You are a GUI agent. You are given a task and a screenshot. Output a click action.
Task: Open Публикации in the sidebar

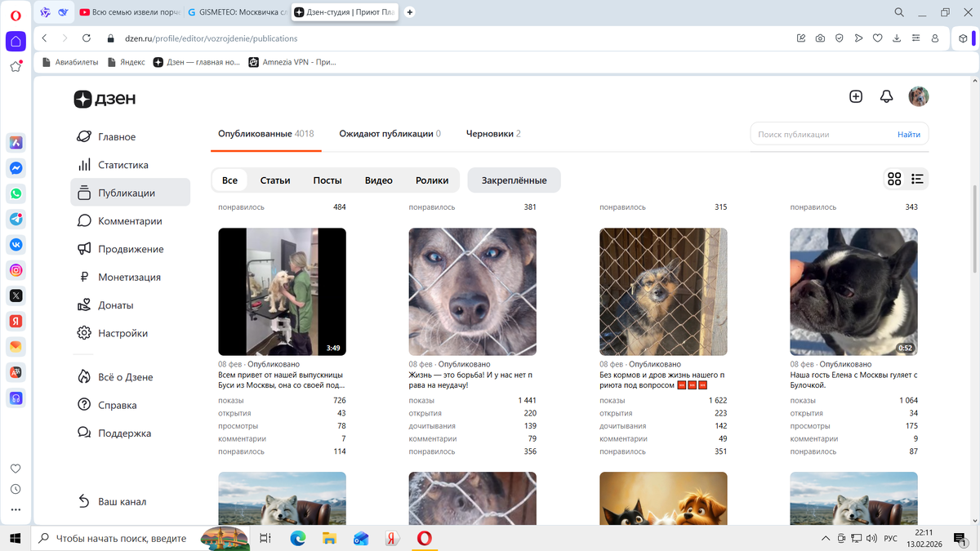click(130, 193)
